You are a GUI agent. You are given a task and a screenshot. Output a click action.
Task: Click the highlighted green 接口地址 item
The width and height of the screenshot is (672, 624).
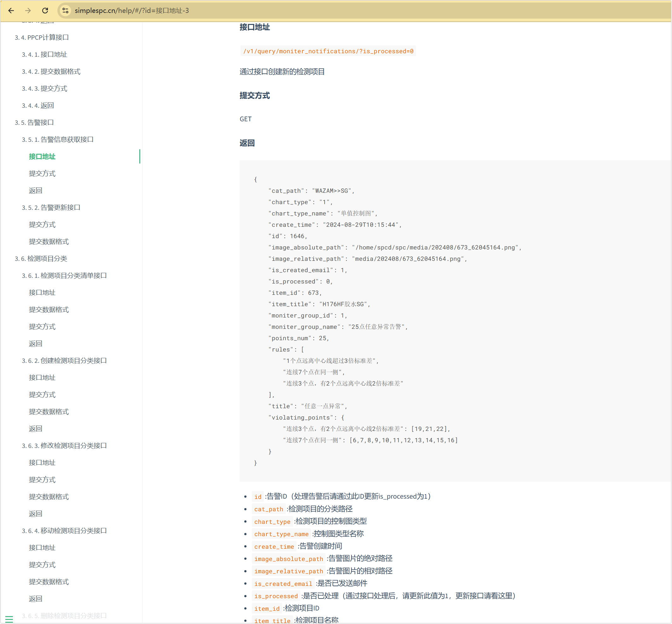(42, 156)
